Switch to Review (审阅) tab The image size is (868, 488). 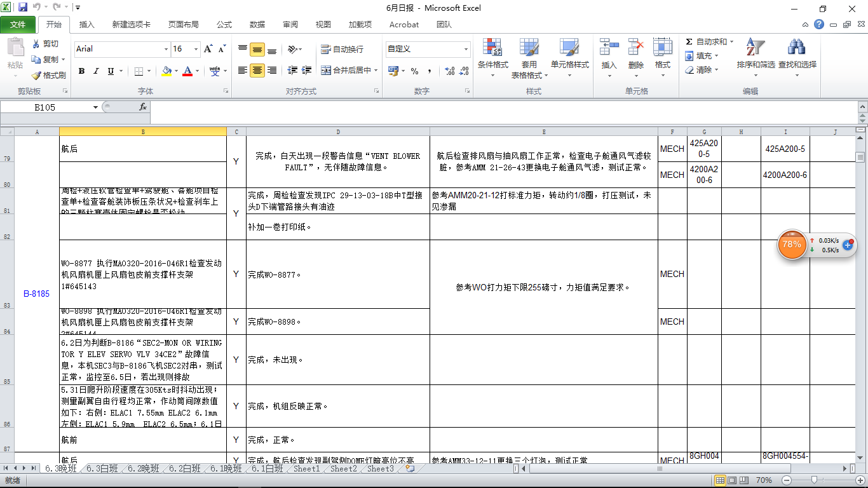pos(290,25)
